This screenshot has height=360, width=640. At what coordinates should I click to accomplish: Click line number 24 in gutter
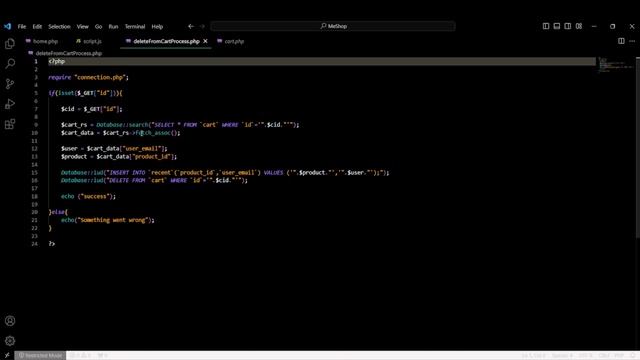coord(35,244)
